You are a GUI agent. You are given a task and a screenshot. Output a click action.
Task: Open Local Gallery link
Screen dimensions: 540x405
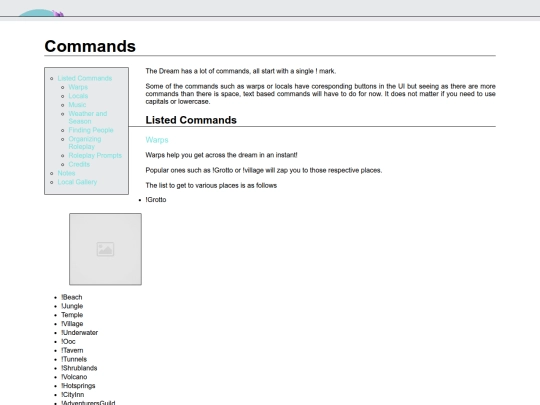pyautogui.click(x=77, y=182)
